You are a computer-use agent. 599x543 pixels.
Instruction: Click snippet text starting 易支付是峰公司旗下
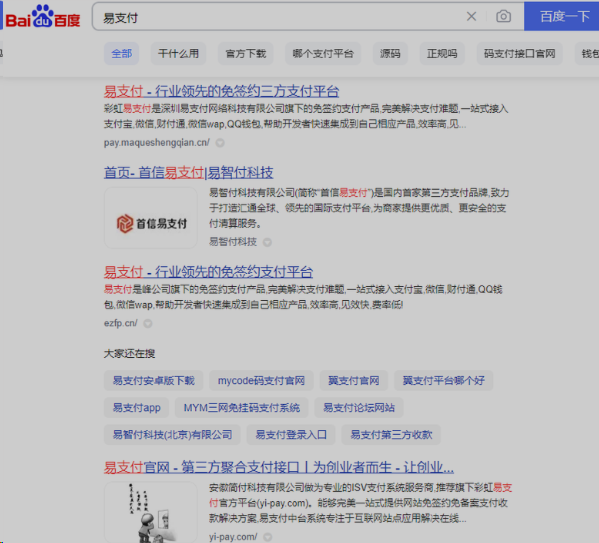303,297
